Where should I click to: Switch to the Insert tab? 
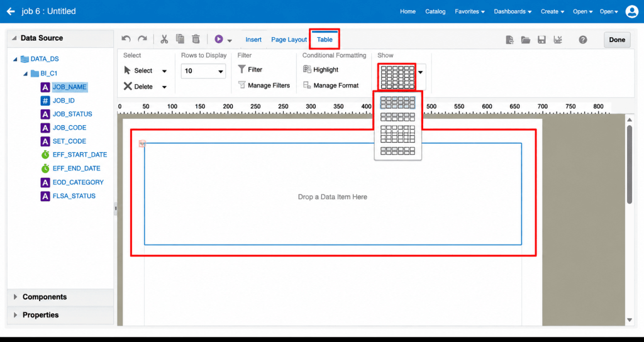[x=253, y=40]
